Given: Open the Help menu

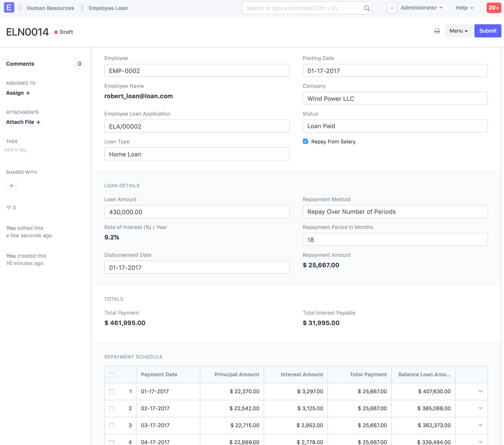Looking at the screenshot, I should point(464,8).
